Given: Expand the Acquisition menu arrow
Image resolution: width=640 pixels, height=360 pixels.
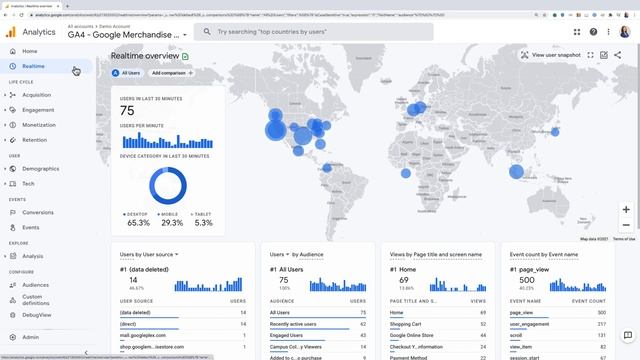Looking at the screenshot, I should (5, 95).
